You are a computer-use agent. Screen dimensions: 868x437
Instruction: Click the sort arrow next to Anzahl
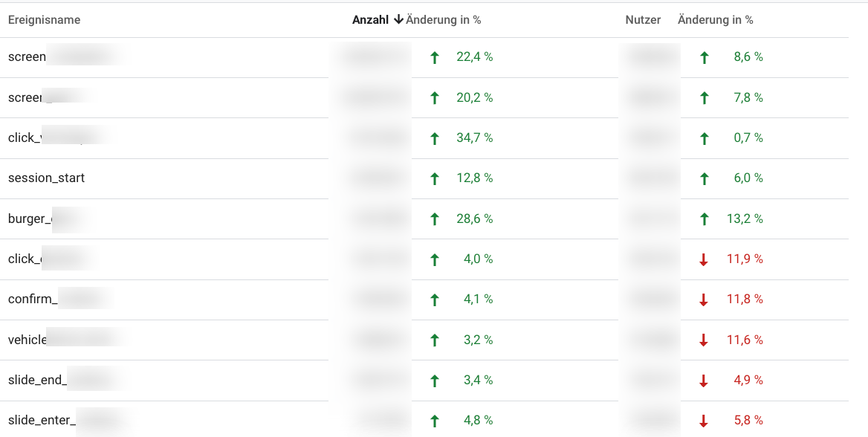pyautogui.click(x=398, y=20)
